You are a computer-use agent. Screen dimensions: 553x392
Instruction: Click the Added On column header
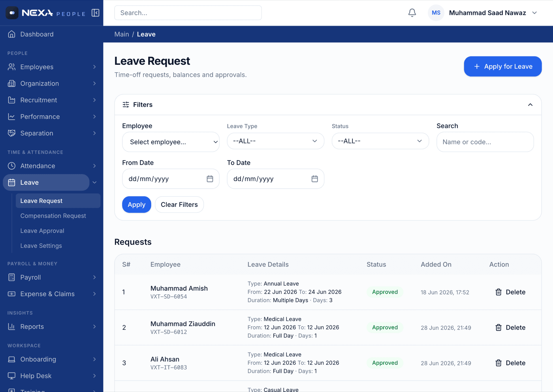point(436,265)
